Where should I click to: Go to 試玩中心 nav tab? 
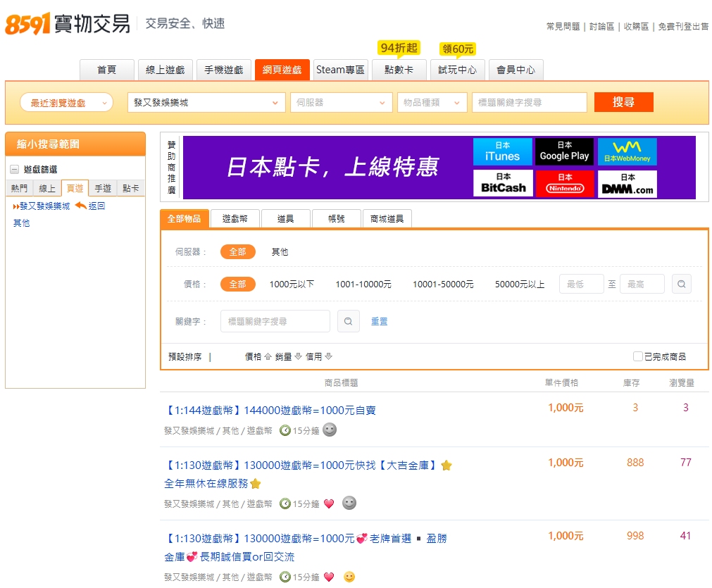[x=458, y=70]
